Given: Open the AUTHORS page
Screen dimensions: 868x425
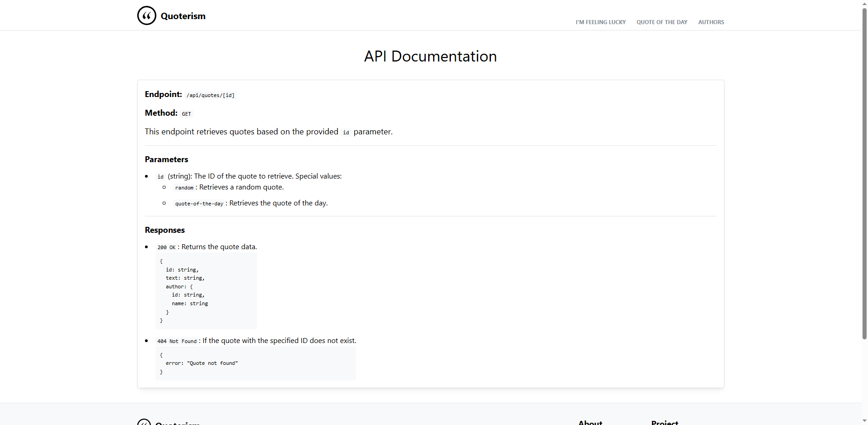Looking at the screenshot, I should 710,22.
